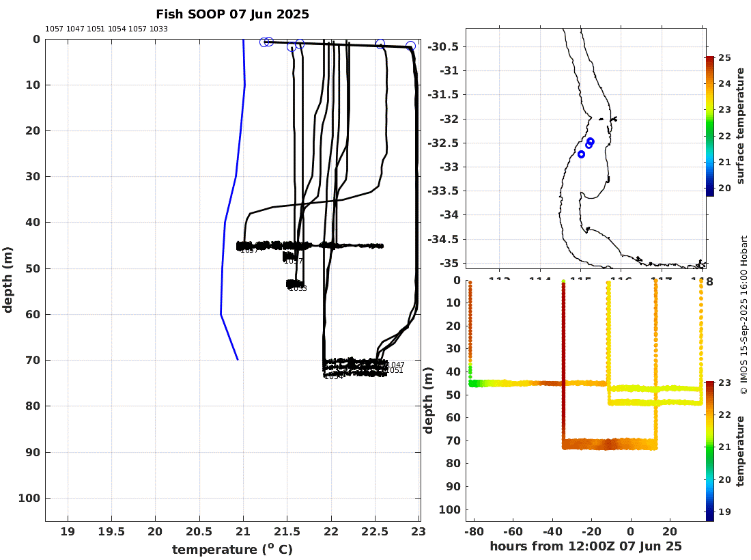This screenshot has width=751, height=560.
Task: Click the '19.5' temperature axis tick
Action: coord(111,532)
